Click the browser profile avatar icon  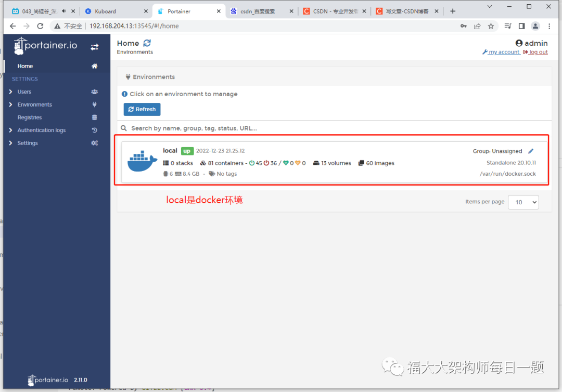point(535,26)
